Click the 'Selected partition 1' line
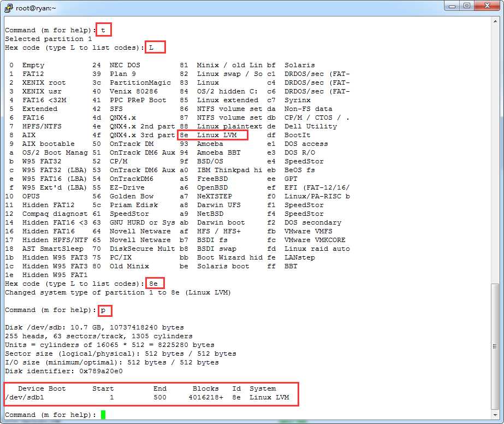Viewport: 504px width, 424px height. [49, 39]
